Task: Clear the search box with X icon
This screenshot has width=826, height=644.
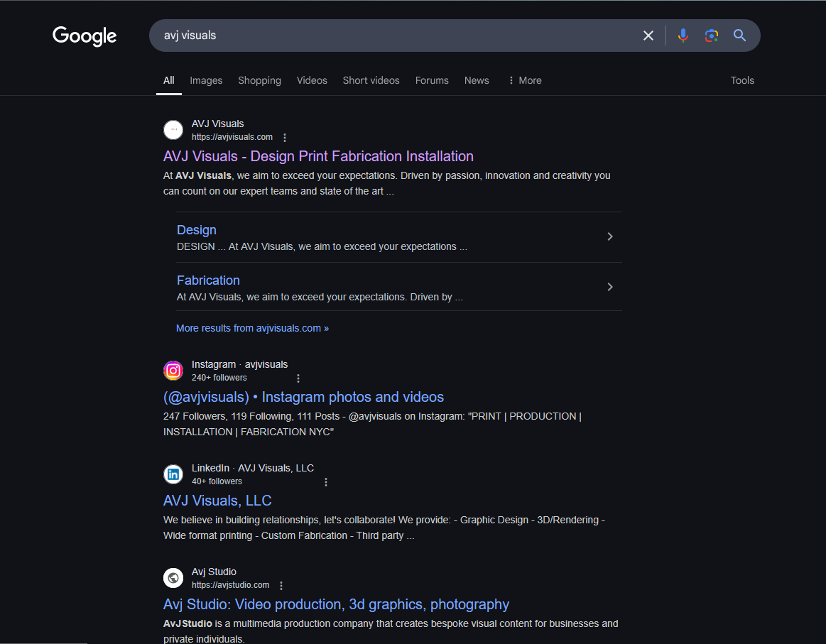Action: pyautogui.click(x=648, y=36)
